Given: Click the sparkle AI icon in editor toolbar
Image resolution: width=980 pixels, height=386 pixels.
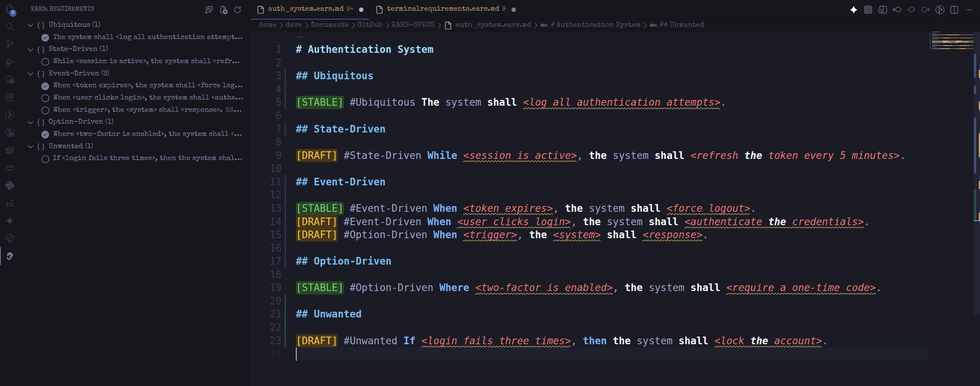Looking at the screenshot, I should point(854,10).
